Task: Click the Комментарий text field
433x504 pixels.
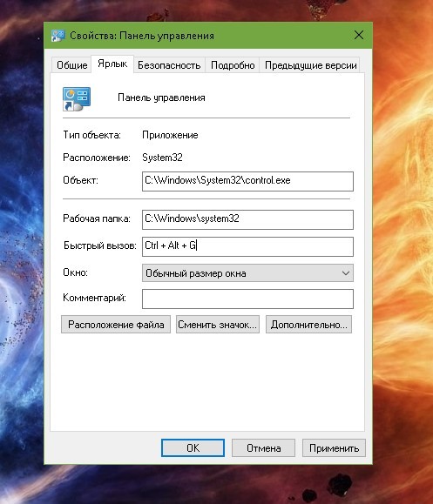Action: tap(247, 299)
